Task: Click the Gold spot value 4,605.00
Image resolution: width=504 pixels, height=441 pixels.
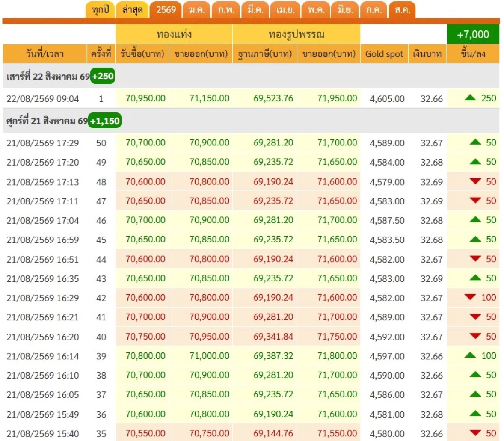Action: point(387,99)
